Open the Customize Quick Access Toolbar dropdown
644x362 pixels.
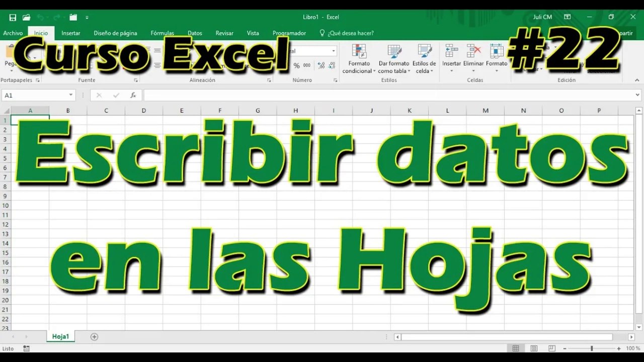[87, 17]
